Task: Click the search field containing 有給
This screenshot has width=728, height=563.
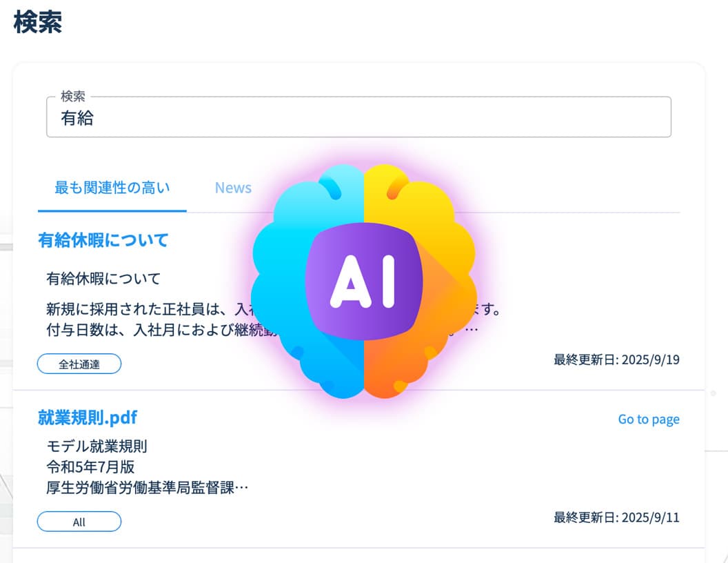Action: [x=358, y=118]
